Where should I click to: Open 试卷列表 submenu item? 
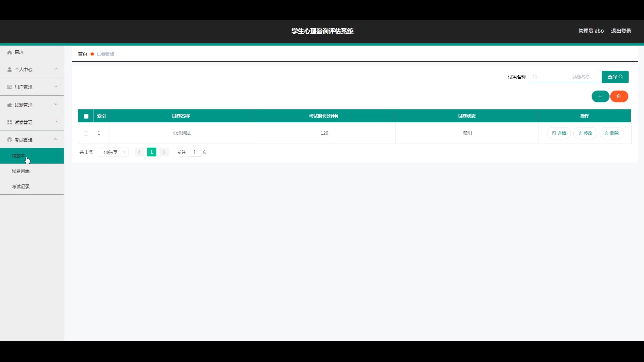(21, 171)
